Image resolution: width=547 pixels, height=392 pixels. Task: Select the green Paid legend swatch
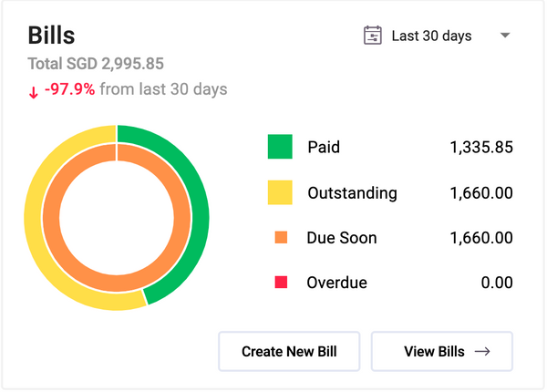click(x=280, y=147)
